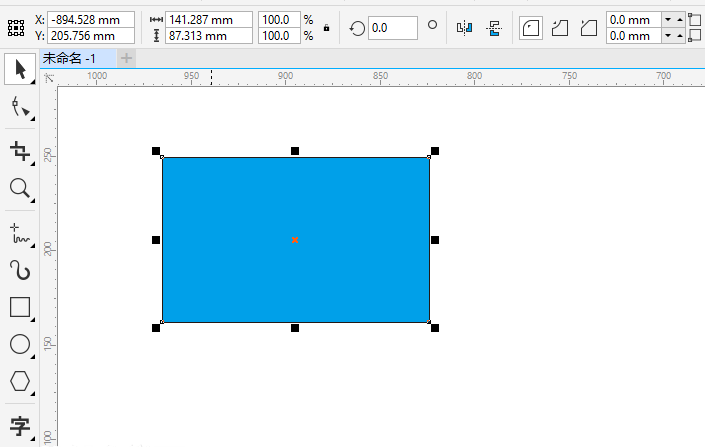Image resolution: width=705 pixels, height=447 pixels.
Task: Click the top-middle selection handle
Action: click(x=295, y=151)
